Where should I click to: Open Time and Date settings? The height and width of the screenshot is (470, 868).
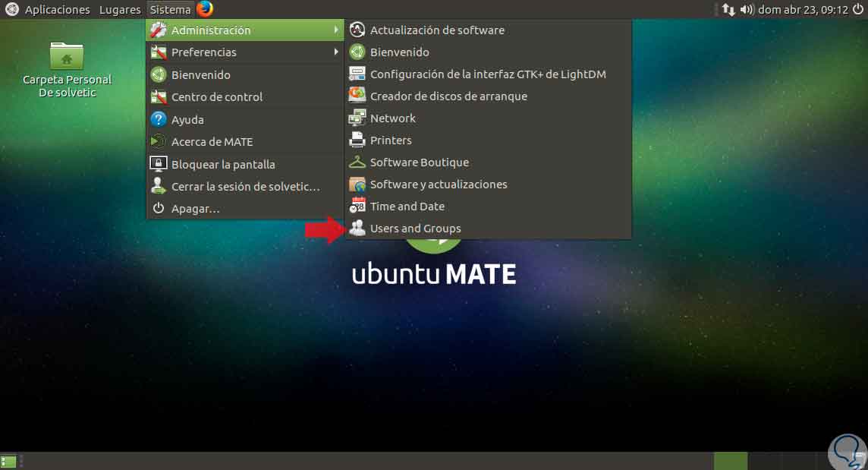tap(489, 207)
